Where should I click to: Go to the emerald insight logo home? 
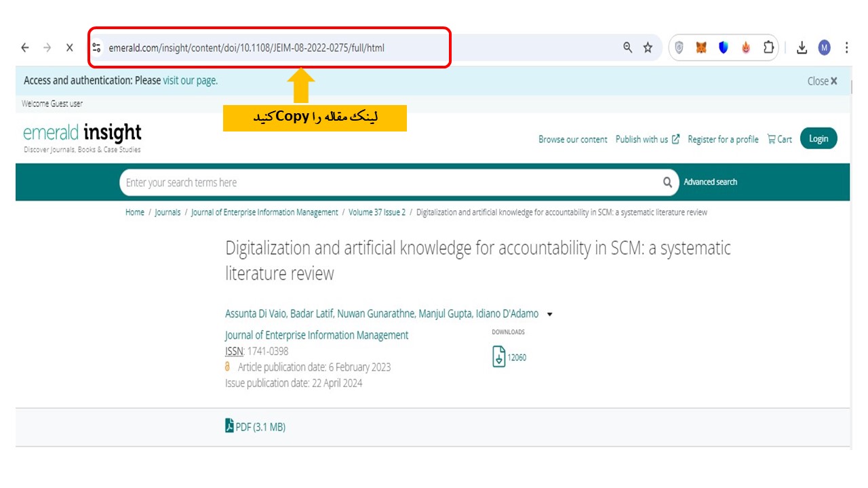click(82, 138)
